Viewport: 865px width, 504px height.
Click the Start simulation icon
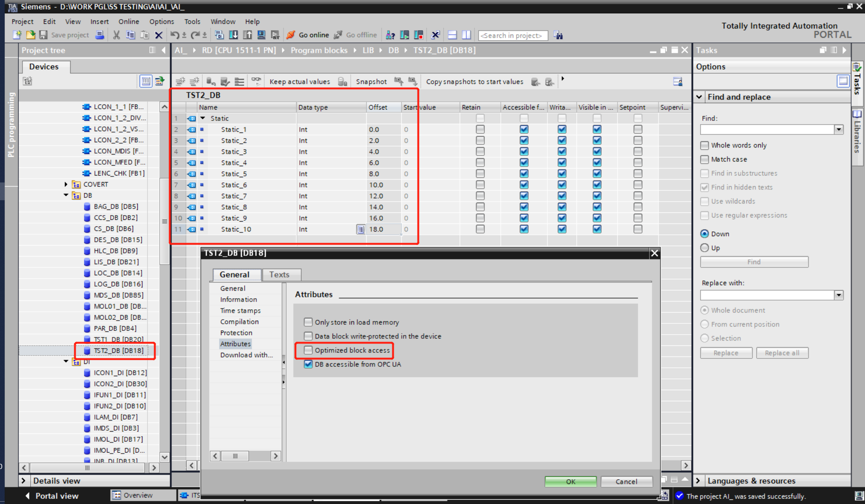pos(262,35)
